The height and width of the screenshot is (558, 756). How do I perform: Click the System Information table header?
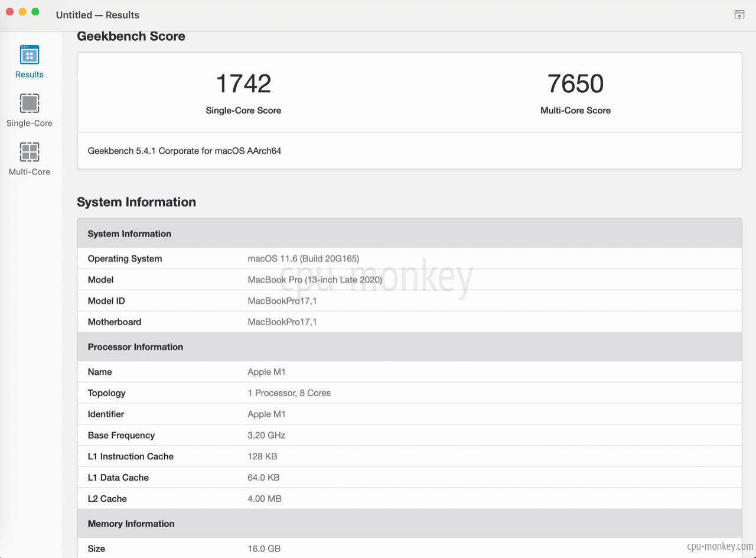(x=129, y=233)
